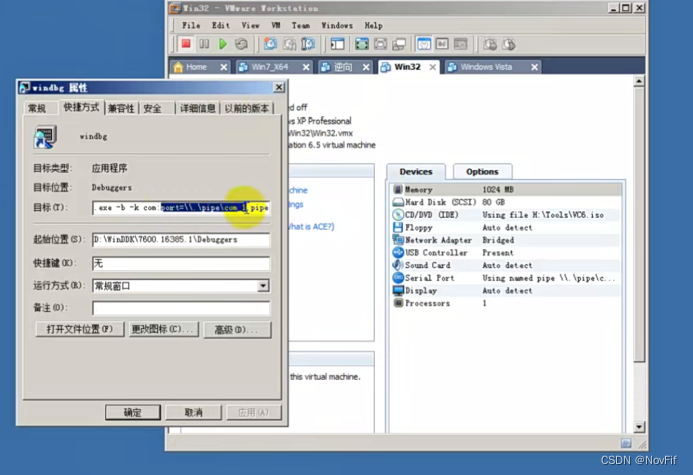Image resolution: width=693 pixels, height=475 pixels.
Task: Open the 以前的版本 tab
Action: [x=247, y=108]
